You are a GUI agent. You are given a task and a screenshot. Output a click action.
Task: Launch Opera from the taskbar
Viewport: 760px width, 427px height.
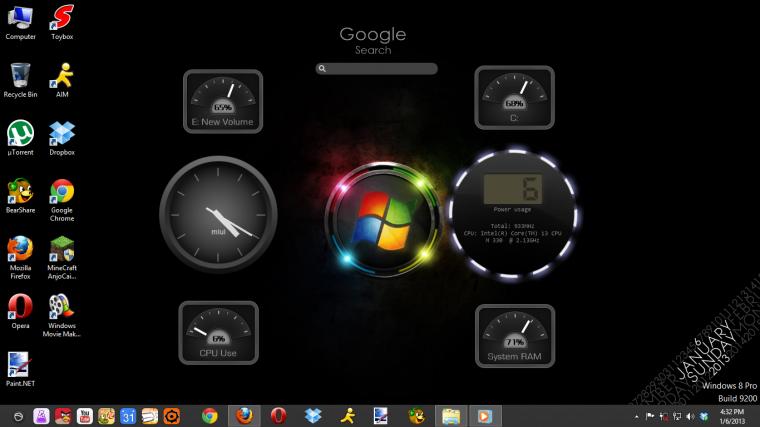pyautogui.click(x=278, y=416)
